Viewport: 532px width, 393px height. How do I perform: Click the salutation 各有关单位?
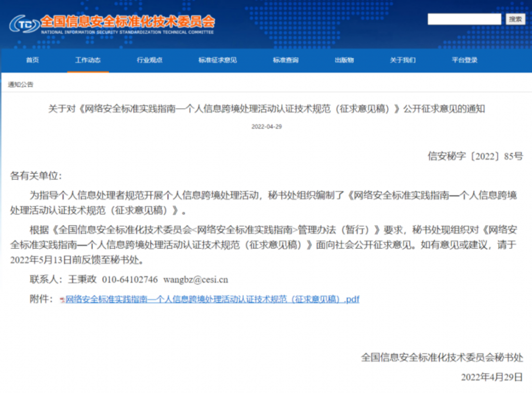(x=36, y=176)
